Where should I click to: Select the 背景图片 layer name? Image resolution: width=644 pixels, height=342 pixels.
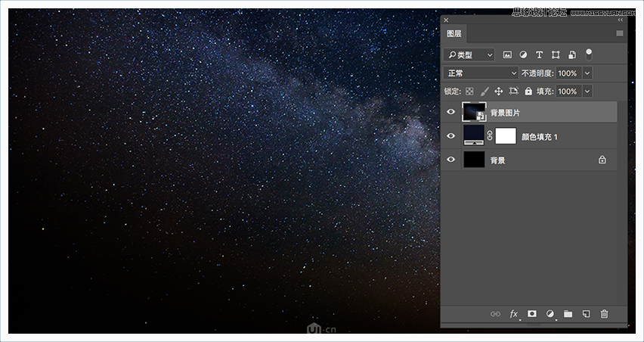(x=505, y=113)
